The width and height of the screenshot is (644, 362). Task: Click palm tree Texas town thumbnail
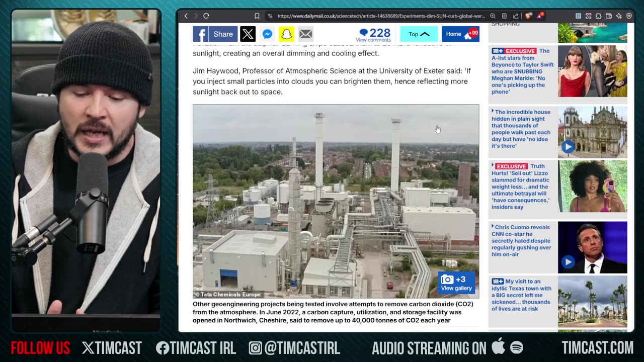pyautogui.click(x=593, y=302)
